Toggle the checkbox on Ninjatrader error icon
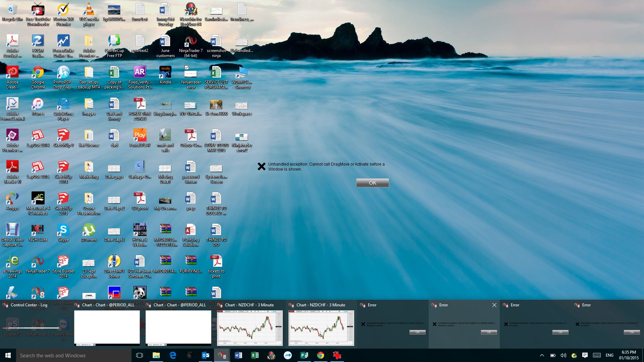 186,68
